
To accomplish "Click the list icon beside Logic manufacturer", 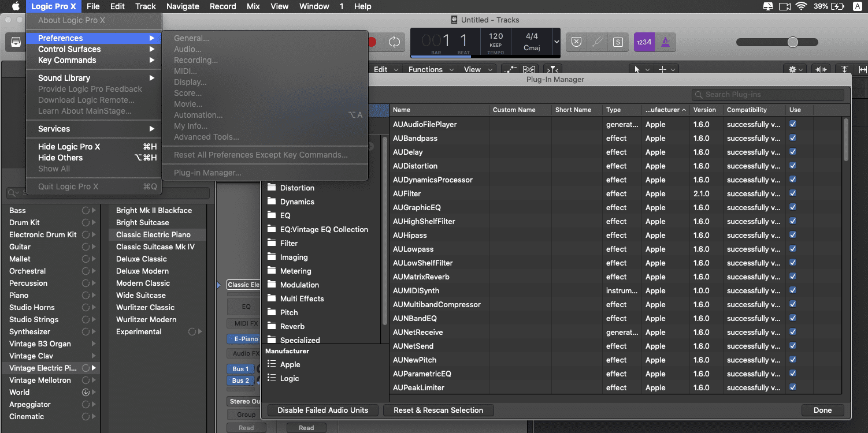I will click(272, 378).
